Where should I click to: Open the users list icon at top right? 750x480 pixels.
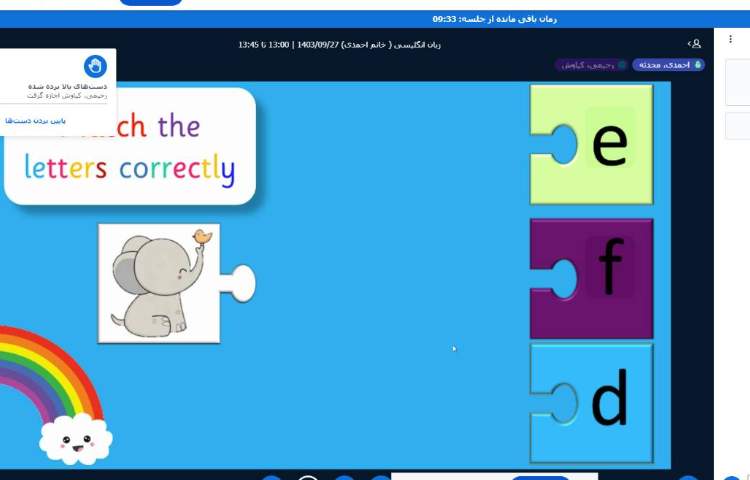[x=695, y=44]
